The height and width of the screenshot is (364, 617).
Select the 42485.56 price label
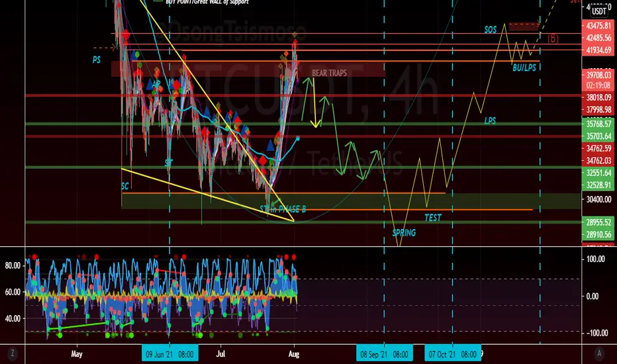(x=599, y=38)
